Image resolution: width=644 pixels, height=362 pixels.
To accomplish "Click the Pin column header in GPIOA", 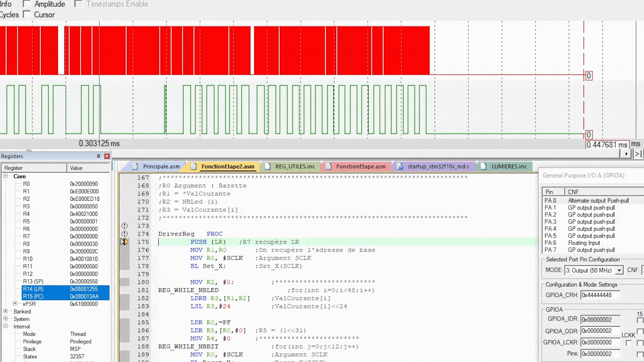I will [553, 192].
